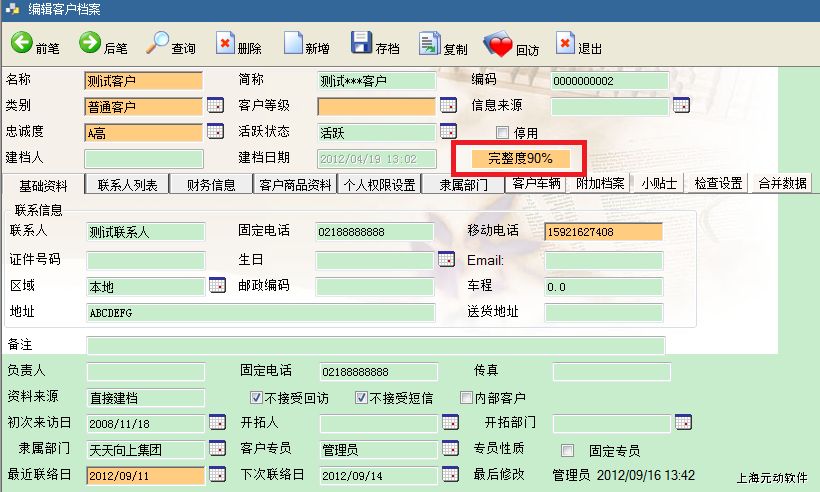820x492 pixels.
Task: Click 固定电话 field in 联系信息
Action: (374, 232)
